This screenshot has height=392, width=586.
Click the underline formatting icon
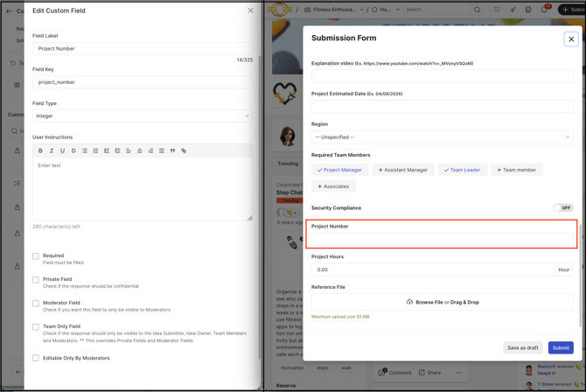pyautogui.click(x=62, y=150)
